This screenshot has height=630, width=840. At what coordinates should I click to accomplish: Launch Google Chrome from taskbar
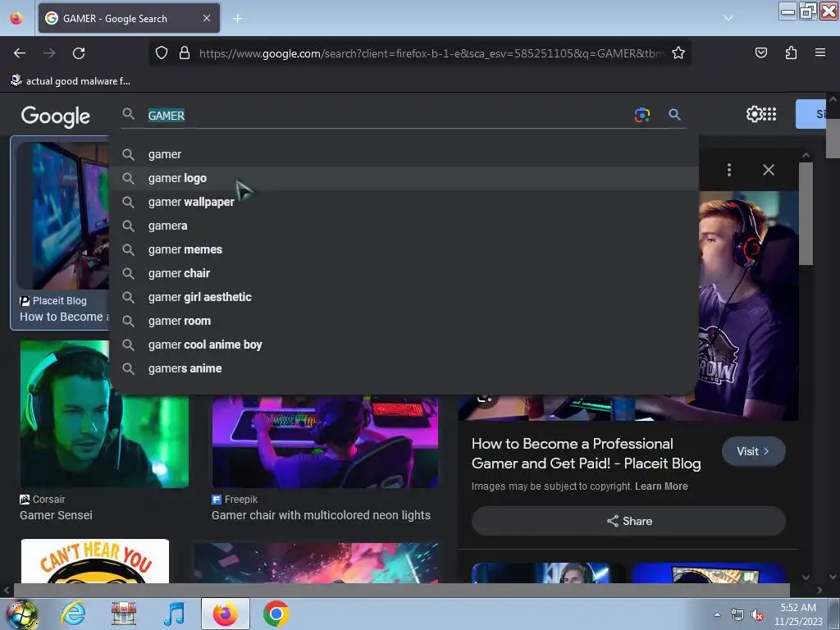click(276, 614)
